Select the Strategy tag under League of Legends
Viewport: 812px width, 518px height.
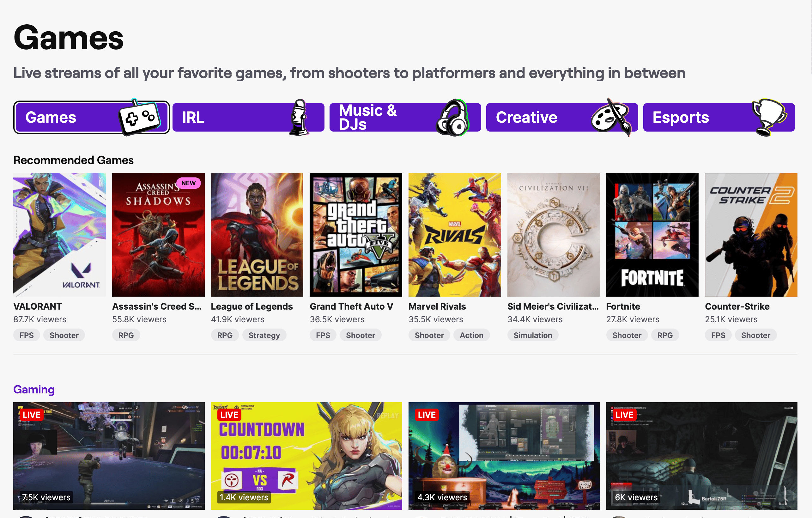[x=264, y=335]
